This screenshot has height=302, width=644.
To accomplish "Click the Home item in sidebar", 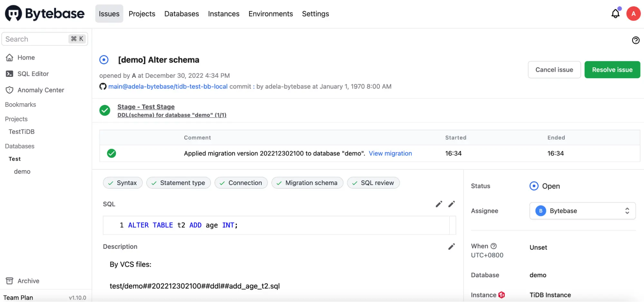I will (26, 57).
